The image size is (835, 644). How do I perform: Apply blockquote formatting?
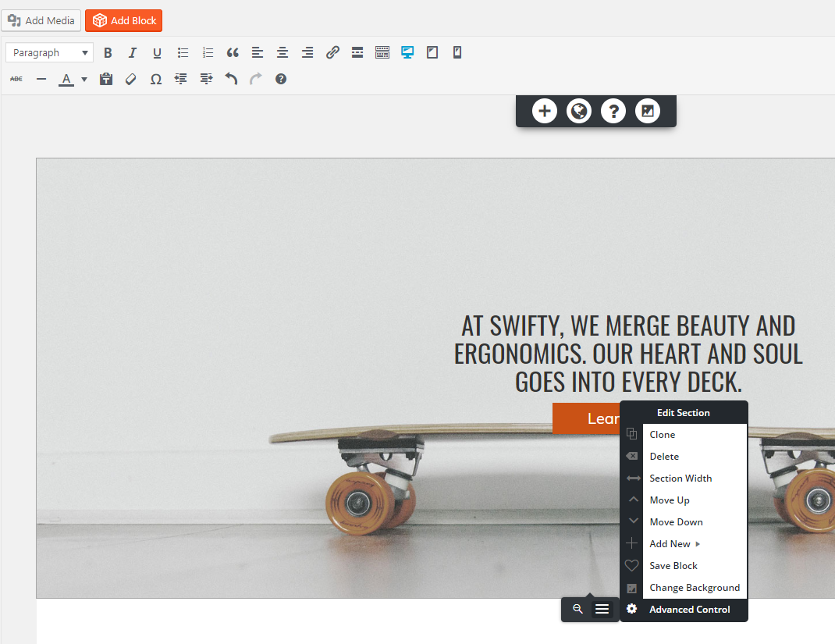coord(233,53)
